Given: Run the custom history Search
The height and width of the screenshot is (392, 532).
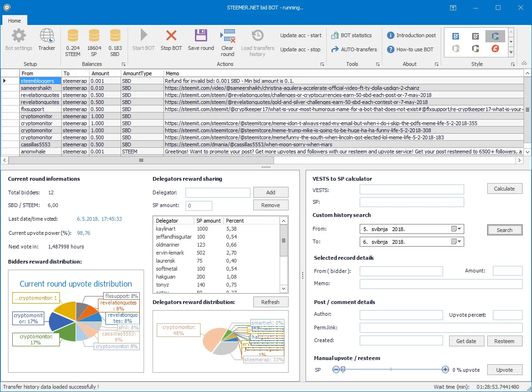Looking at the screenshot, I should (505, 230).
